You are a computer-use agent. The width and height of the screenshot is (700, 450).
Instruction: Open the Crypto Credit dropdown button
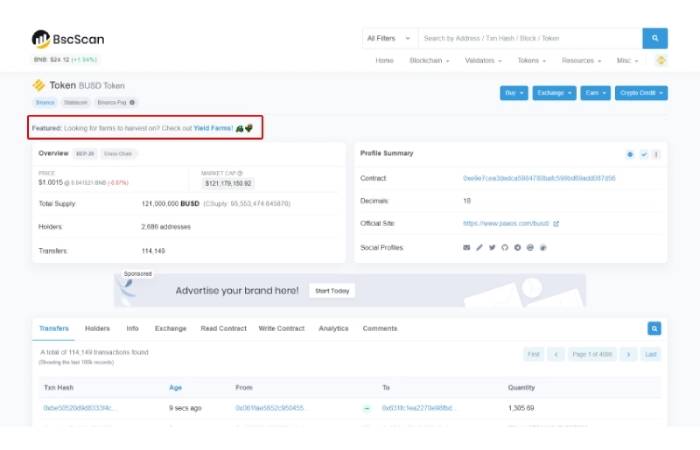click(641, 93)
